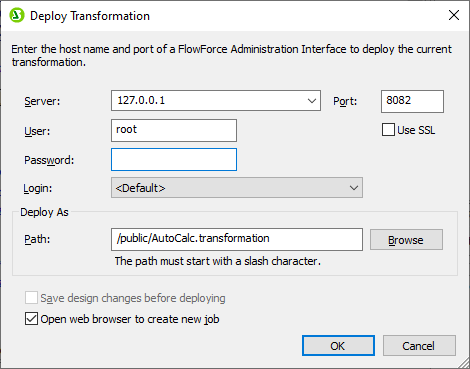Grab the window resize grip corner

464,363
